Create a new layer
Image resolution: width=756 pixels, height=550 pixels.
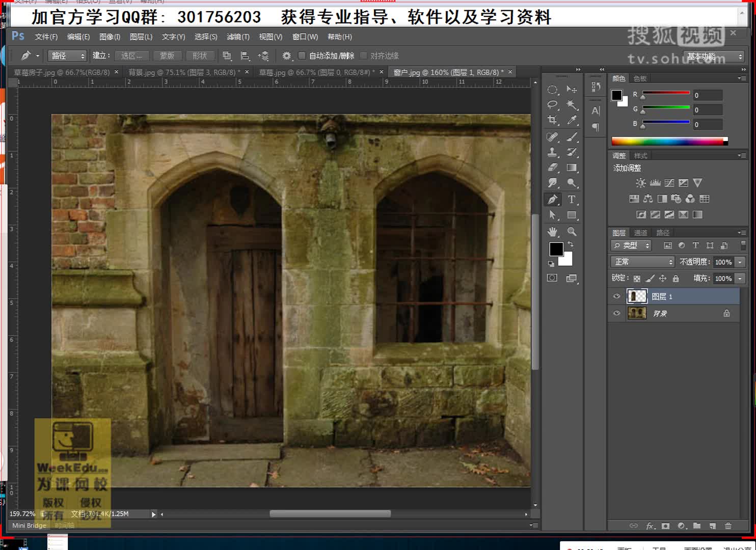[713, 526]
